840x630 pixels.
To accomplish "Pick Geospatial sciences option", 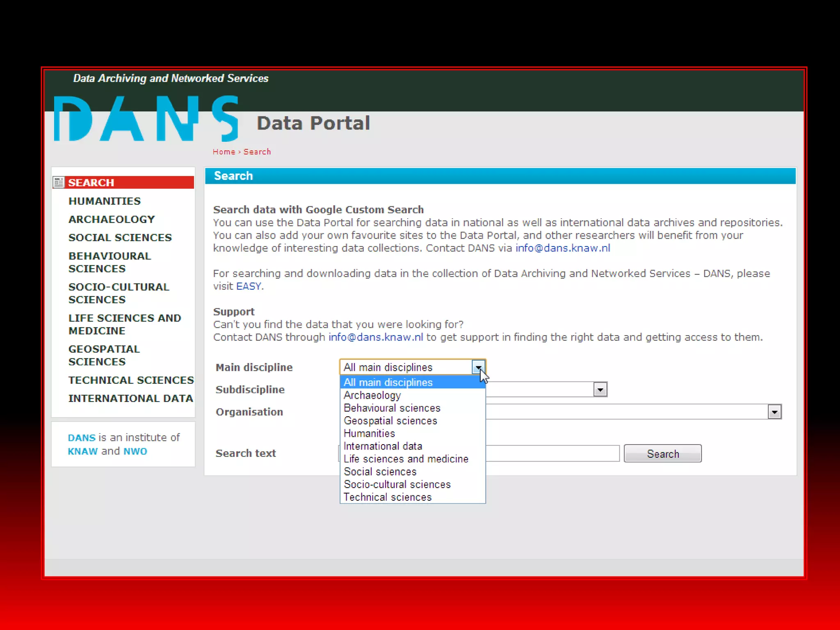I will [x=390, y=421].
